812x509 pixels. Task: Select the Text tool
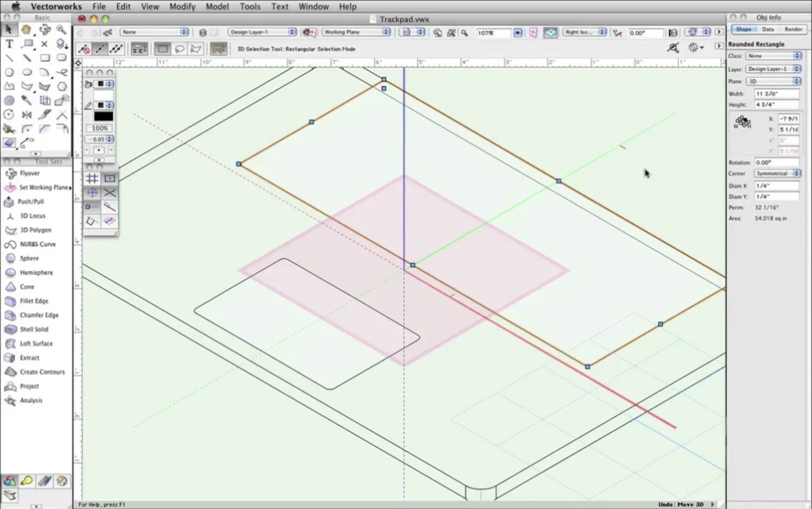coord(10,44)
